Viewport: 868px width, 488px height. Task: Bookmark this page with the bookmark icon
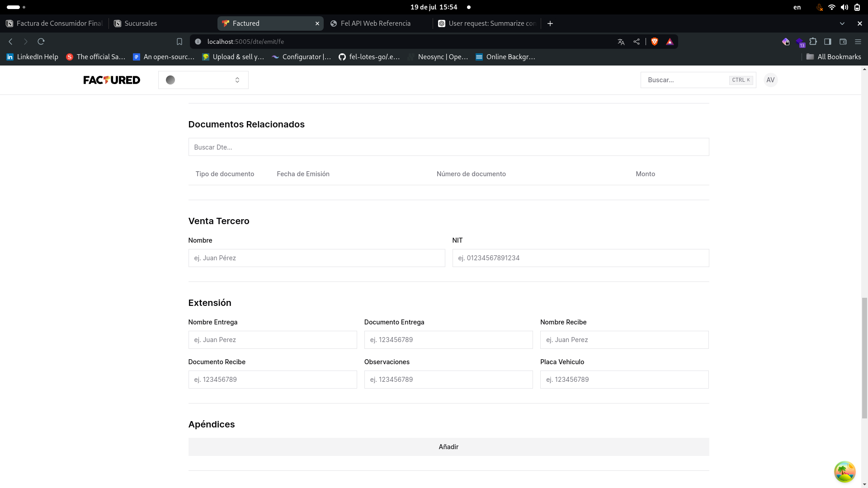click(x=179, y=42)
